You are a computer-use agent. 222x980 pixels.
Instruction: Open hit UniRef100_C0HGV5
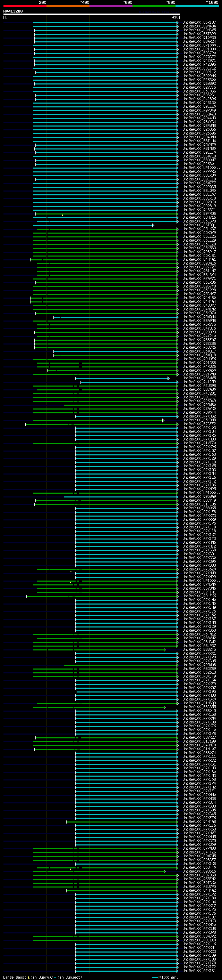tap(199, 30)
